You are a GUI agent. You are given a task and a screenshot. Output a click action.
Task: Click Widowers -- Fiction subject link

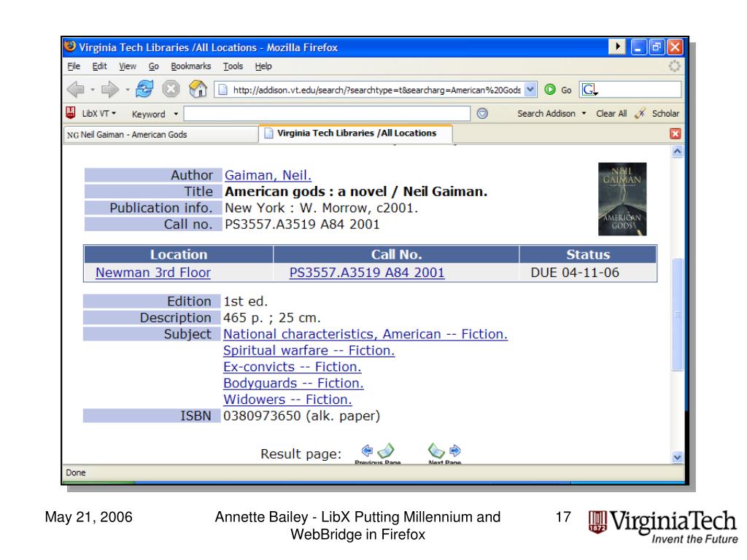[x=287, y=400]
